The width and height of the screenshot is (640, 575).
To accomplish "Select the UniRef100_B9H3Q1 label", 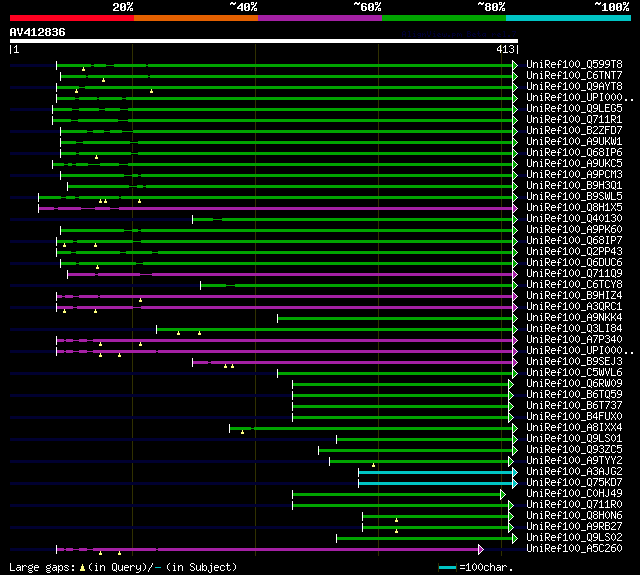I will (574, 186).
